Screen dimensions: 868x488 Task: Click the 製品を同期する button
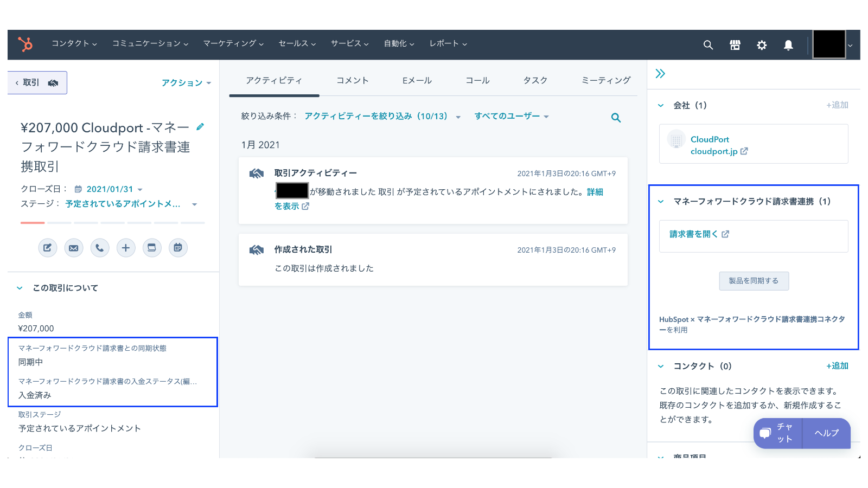754,281
